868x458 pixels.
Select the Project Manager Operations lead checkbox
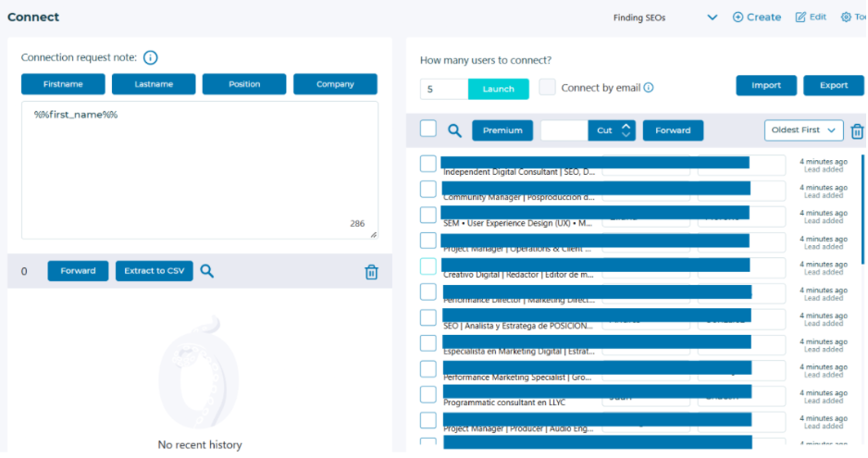coord(428,241)
